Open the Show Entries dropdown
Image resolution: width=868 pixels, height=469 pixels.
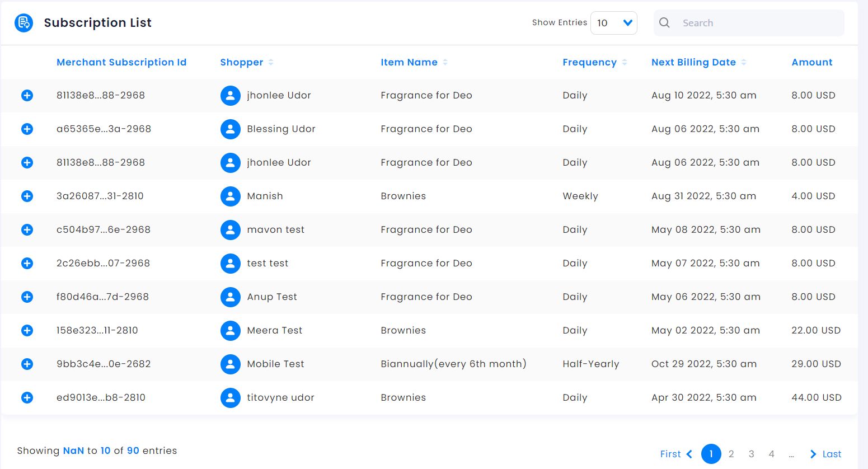coord(613,23)
